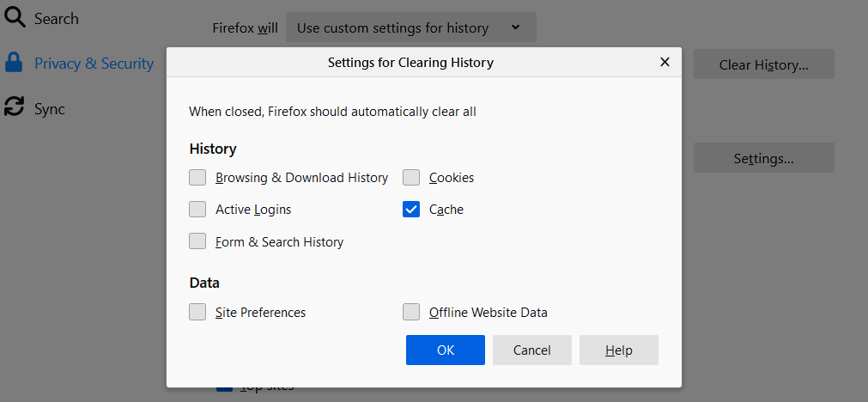Open the history mode dropdown
The image size is (868, 402).
(410, 27)
